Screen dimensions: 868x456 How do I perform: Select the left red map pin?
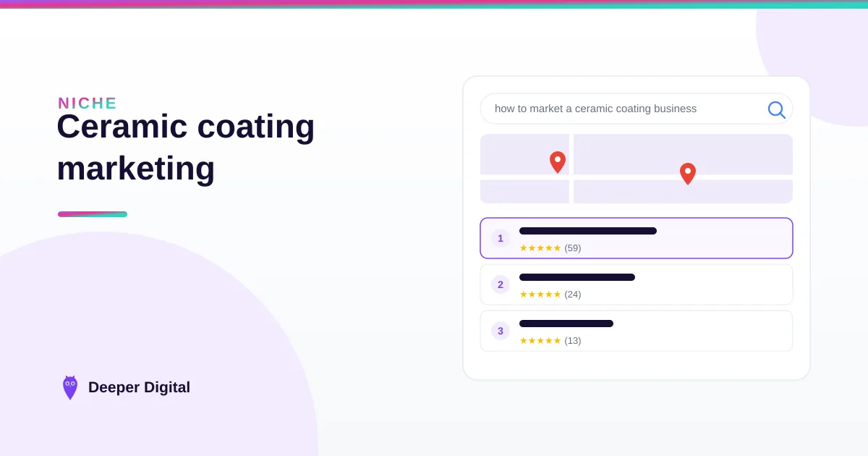(x=558, y=162)
